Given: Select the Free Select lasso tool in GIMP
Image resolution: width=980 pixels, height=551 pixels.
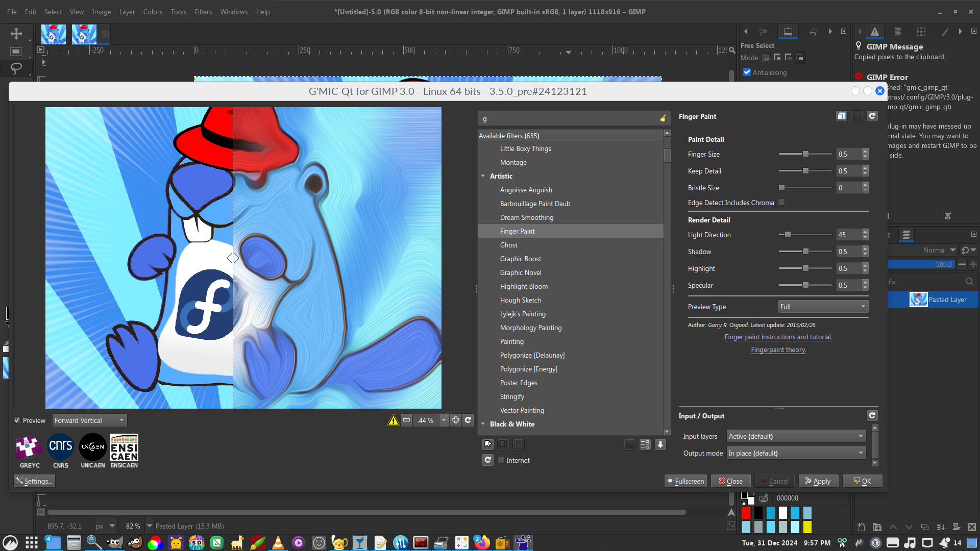Looking at the screenshot, I should 16,68.
